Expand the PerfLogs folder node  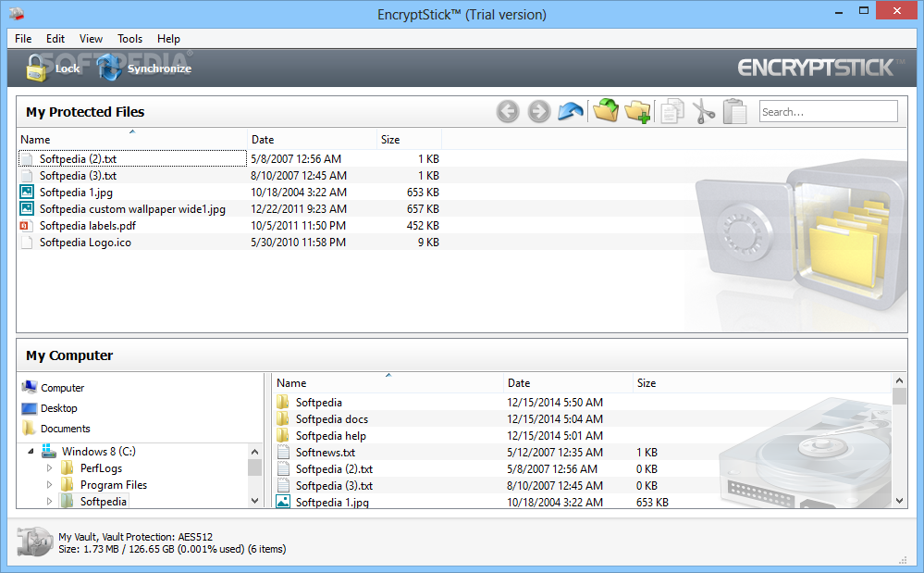[x=50, y=468]
